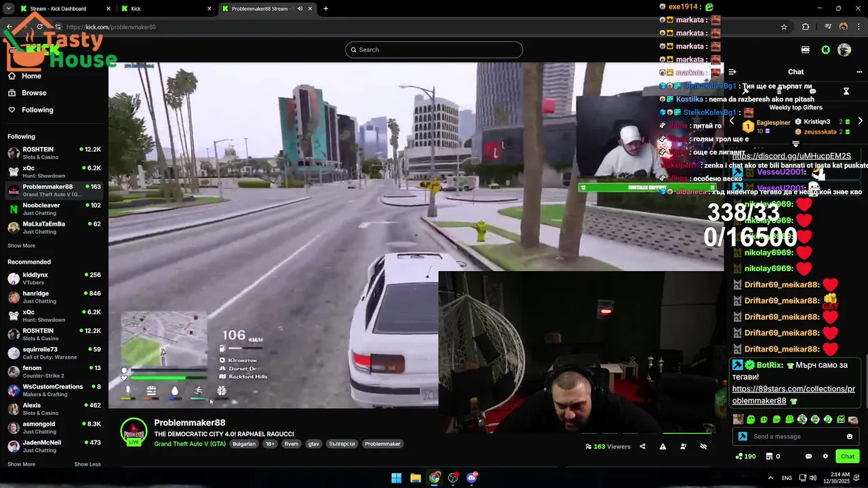Viewport: 868px width, 488px height.
Task: Open Browse in the sidebar
Action: pos(27,93)
